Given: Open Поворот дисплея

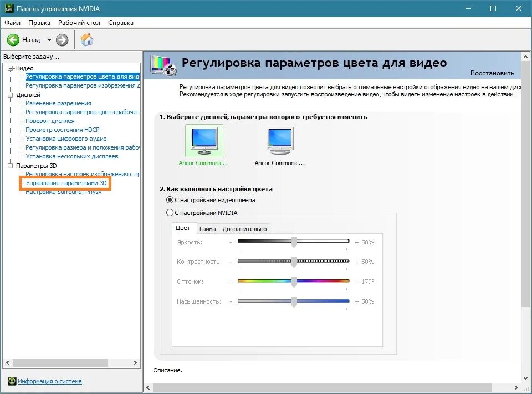Looking at the screenshot, I should coord(50,121).
